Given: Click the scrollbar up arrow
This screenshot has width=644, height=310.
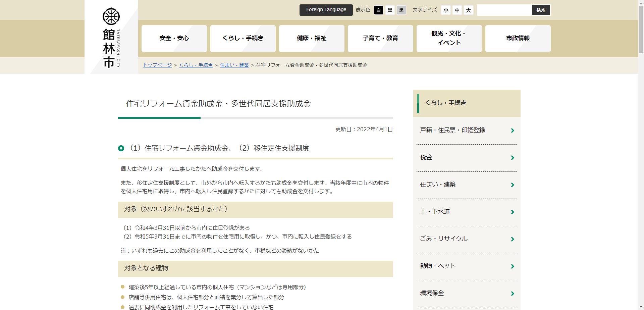Looking at the screenshot, I should pos(641,3).
